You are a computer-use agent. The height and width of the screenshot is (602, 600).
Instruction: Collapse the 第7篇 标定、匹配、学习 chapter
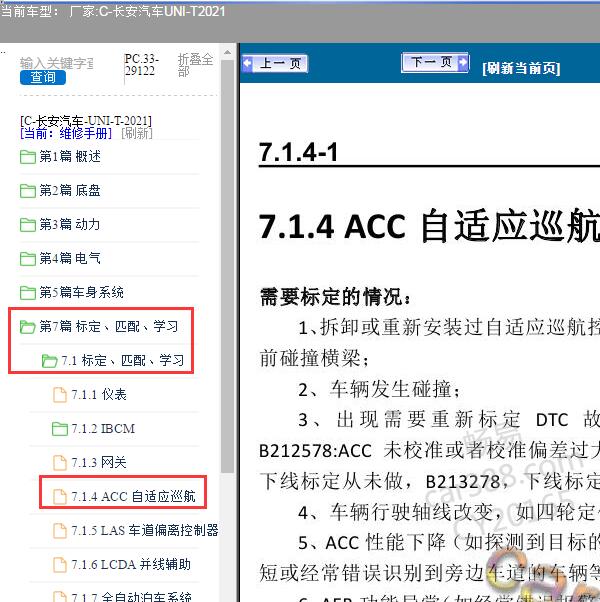point(109,327)
